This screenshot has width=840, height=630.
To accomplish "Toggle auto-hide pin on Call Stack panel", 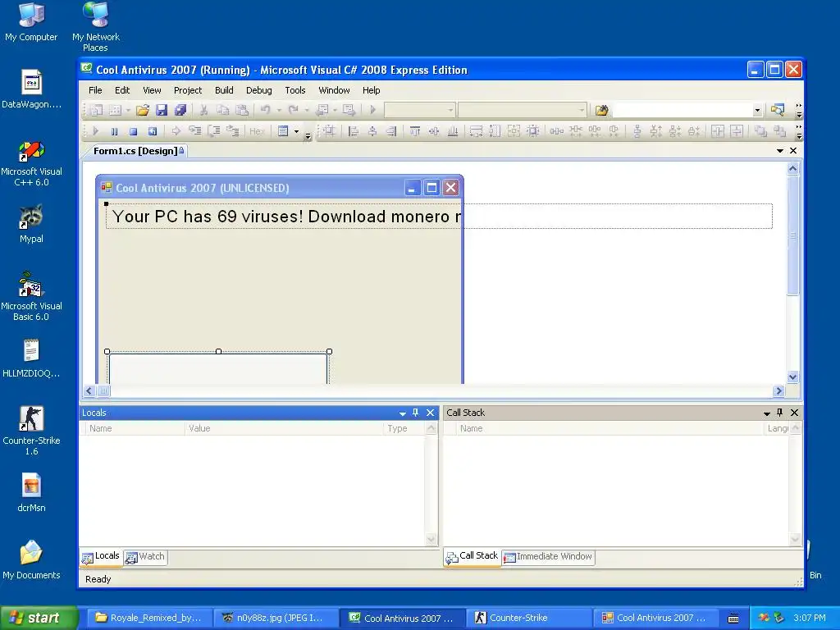I will 780,413.
